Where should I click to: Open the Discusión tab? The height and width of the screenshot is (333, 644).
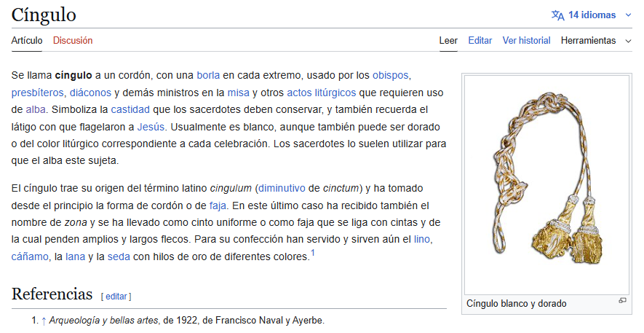tap(73, 41)
